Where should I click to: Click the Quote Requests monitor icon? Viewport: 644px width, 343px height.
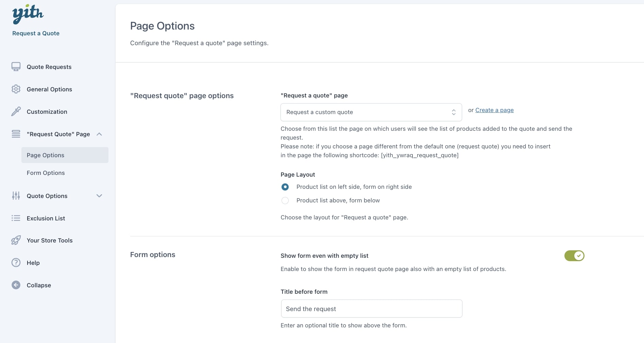pos(16,67)
